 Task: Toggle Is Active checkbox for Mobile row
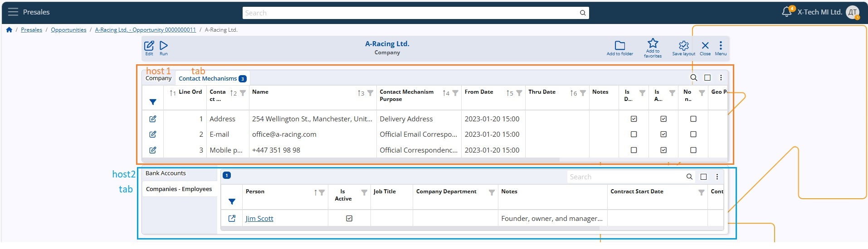pos(663,150)
